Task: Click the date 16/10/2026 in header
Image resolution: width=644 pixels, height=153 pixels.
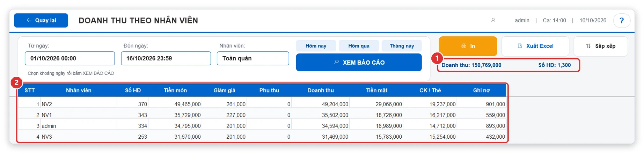Action: 593,20
